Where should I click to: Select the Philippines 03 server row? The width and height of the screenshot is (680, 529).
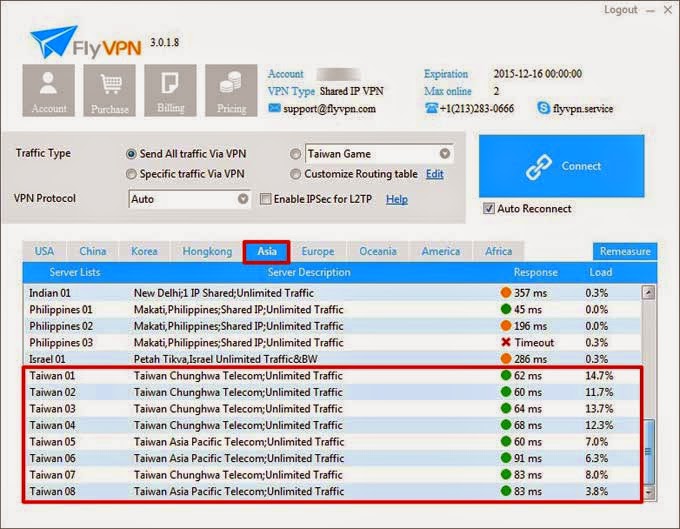332,343
